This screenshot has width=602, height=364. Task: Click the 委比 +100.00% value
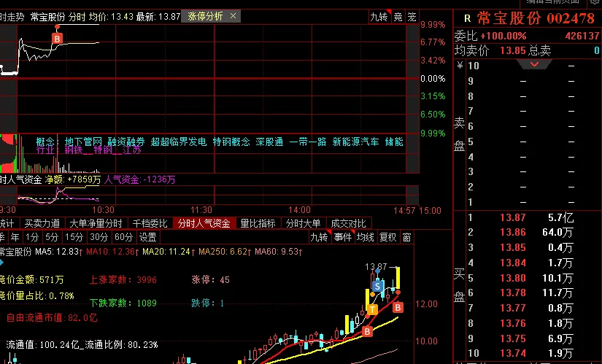[x=503, y=36]
